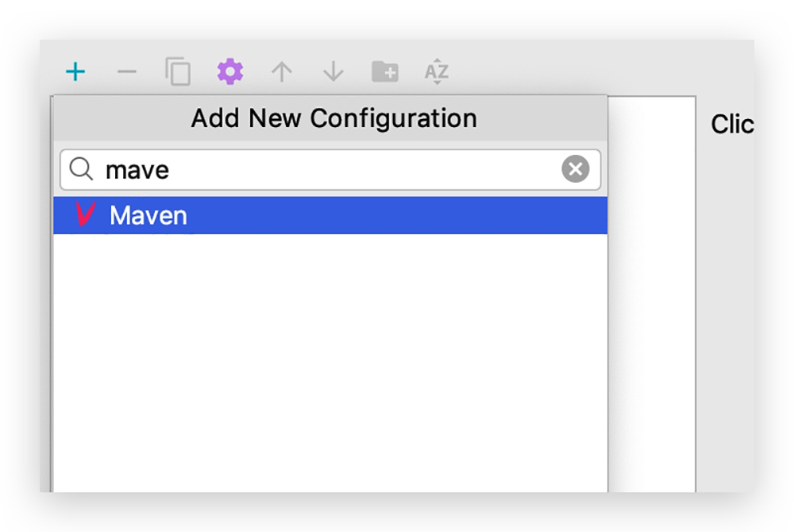The width and height of the screenshot is (794, 532).
Task: Click the Move Down arrow icon
Action: point(333,72)
